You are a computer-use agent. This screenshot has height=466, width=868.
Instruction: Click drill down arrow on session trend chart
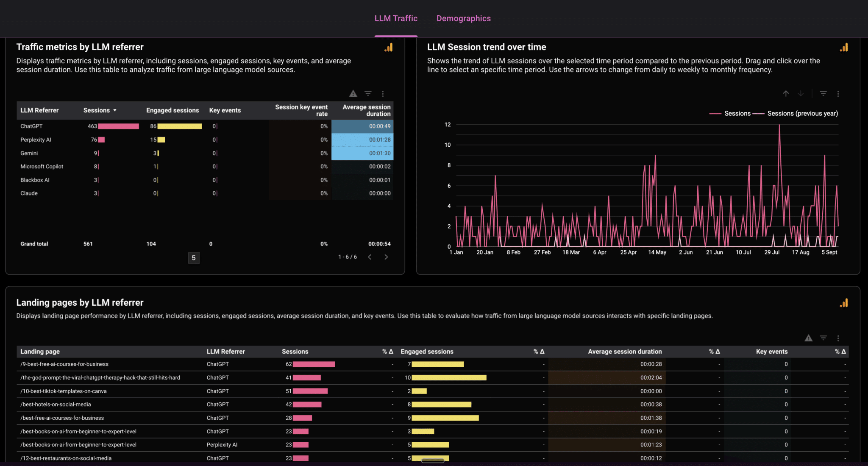(801, 94)
